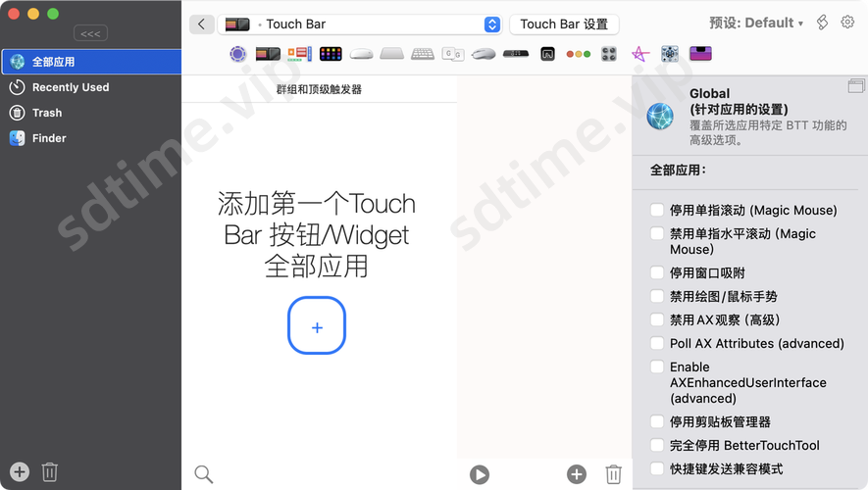Choose Finder in the app list
The height and width of the screenshot is (490, 868).
coord(49,138)
